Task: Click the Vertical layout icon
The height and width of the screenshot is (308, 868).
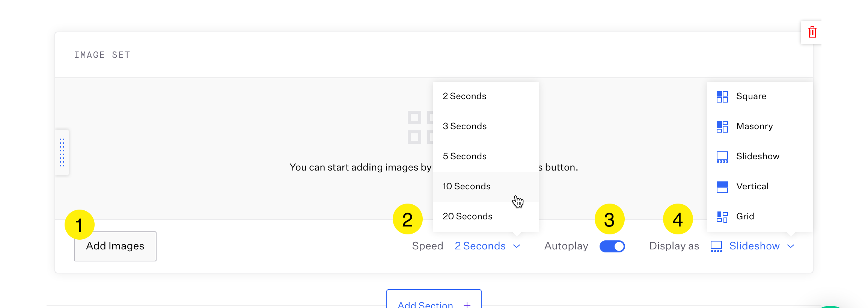Action: tap(722, 187)
